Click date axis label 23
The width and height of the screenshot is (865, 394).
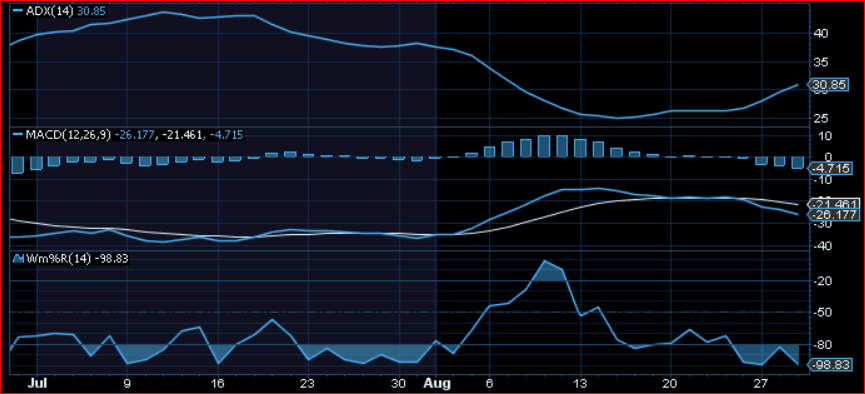pyautogui.click(x=308, y=384)
